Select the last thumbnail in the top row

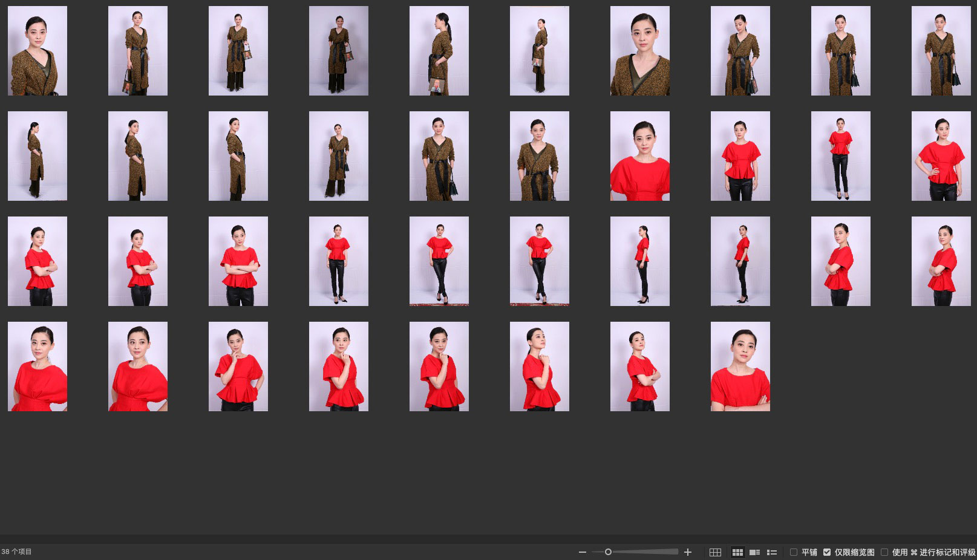(941, 51)
